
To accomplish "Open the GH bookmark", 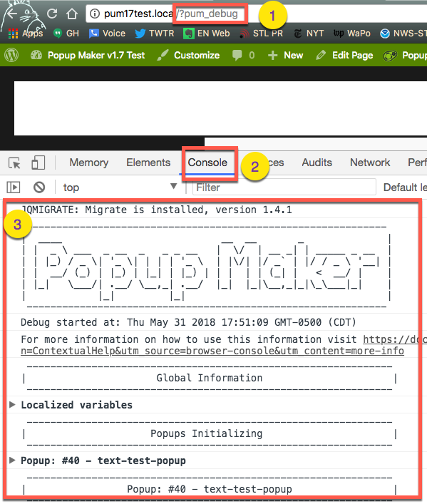I will (x=66, y=34).
